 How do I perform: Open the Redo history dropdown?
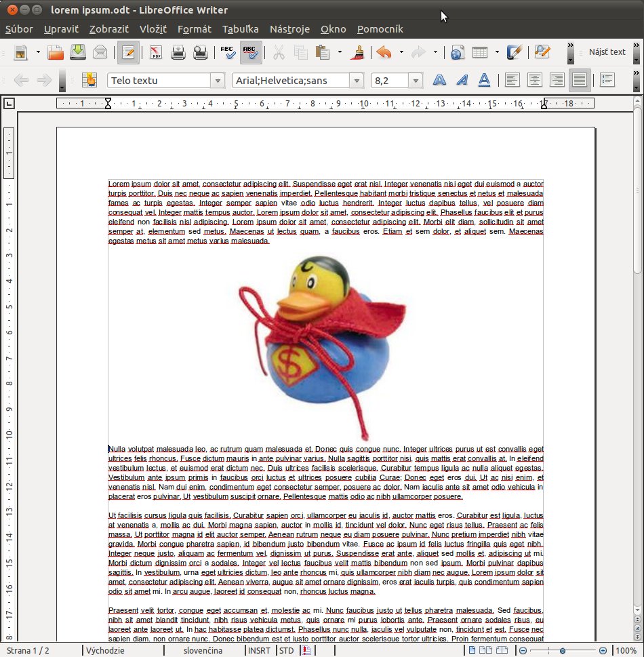point(435,52)
